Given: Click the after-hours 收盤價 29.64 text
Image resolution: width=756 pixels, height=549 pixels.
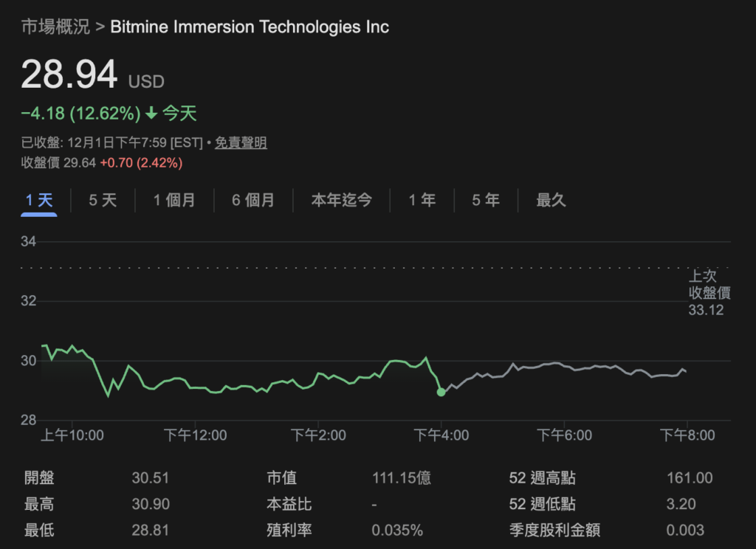Looking at the screenshot, I should (59, 162).
